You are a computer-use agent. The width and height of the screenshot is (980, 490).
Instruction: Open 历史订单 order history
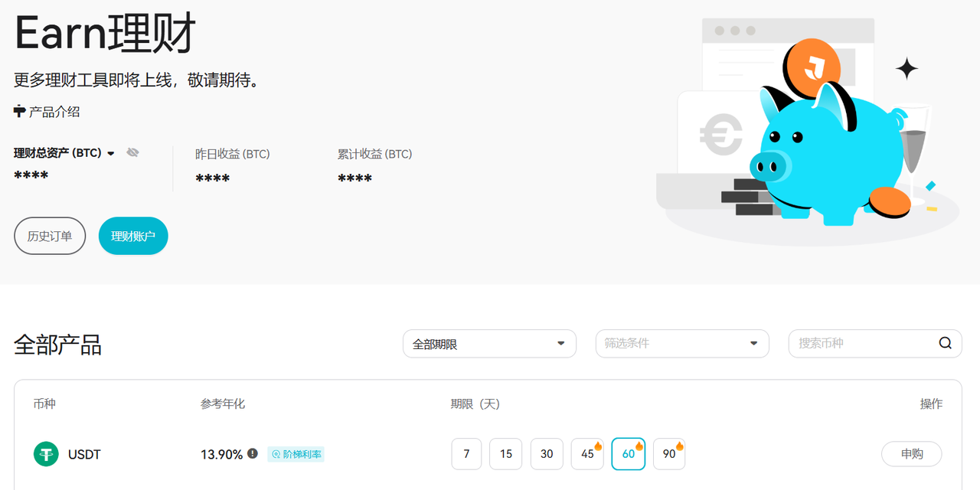click(x=50, y=236)
